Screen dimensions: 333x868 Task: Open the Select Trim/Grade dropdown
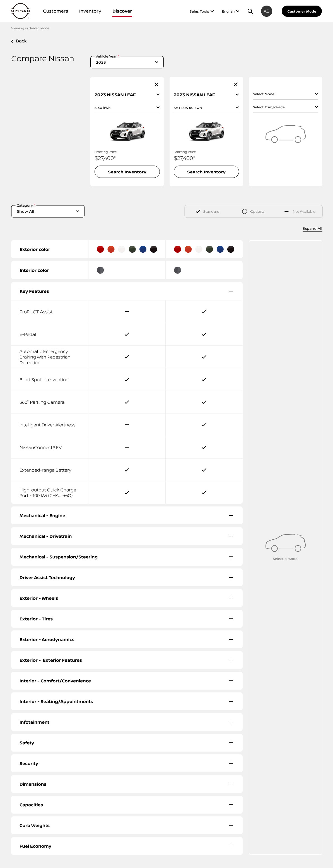point(285,107)
